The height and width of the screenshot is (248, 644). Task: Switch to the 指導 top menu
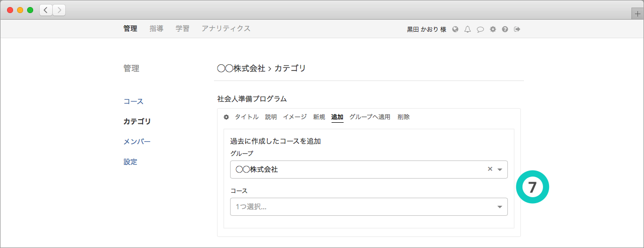[x=156, y=29]
